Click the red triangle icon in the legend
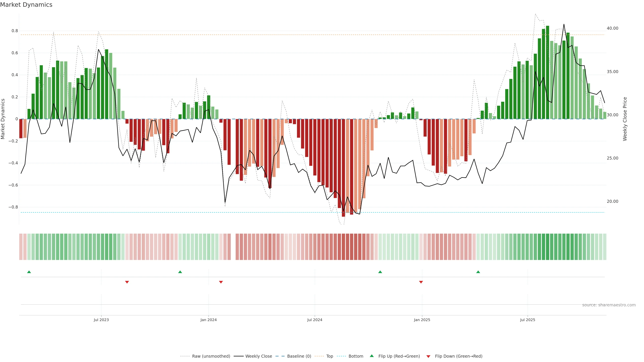This screenshot has height=362, width=644. coord(428,356)
